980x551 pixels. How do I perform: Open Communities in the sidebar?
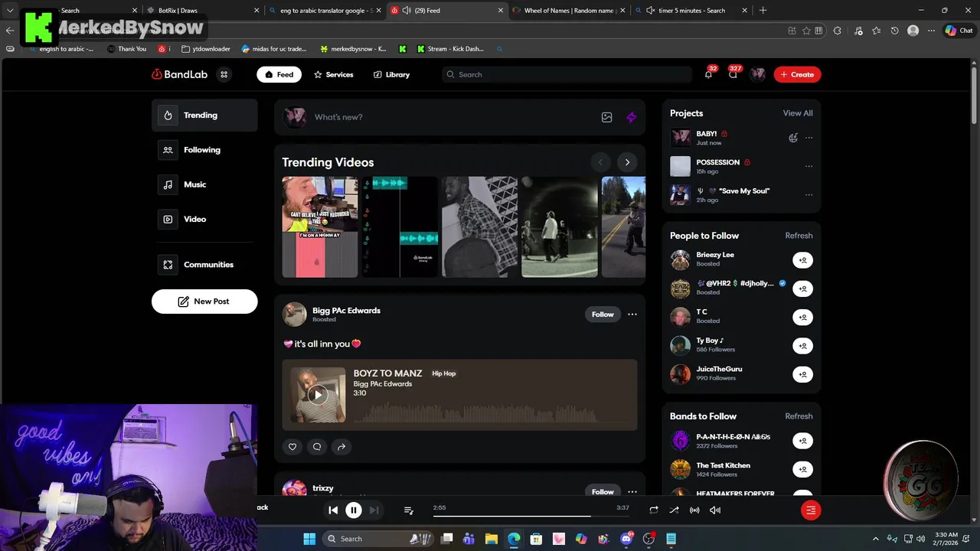click(204, 265)
